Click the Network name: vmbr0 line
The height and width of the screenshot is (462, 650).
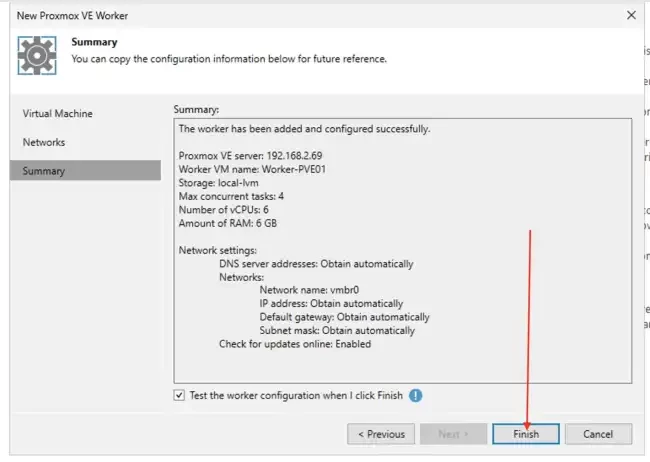(309, 290)
